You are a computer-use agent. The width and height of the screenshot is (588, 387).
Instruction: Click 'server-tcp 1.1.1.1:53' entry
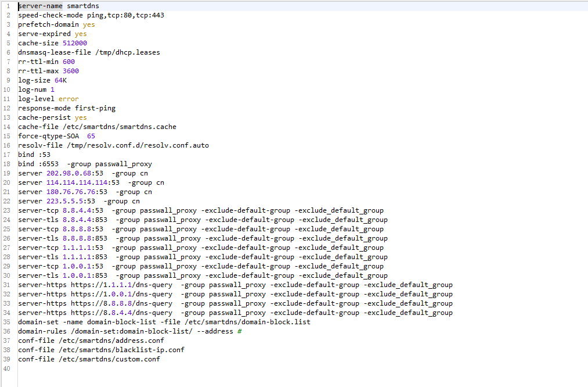pyautogui.click(x=60, y=248)
